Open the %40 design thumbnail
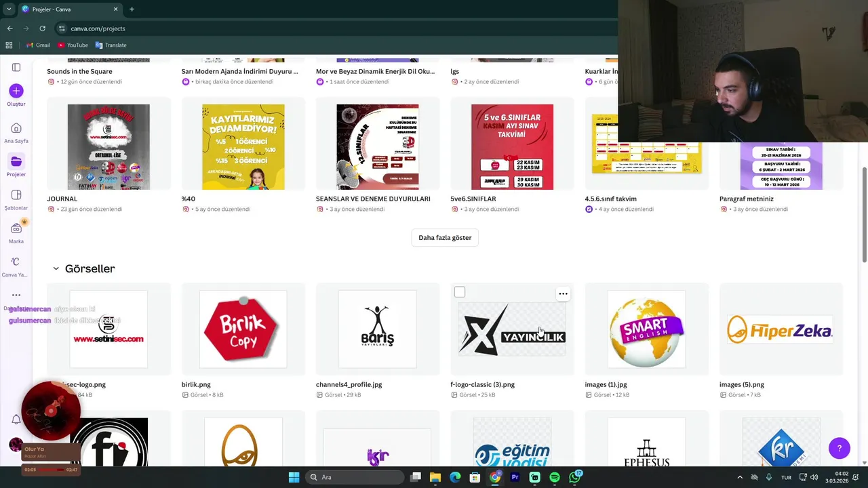 click(243, 147)
